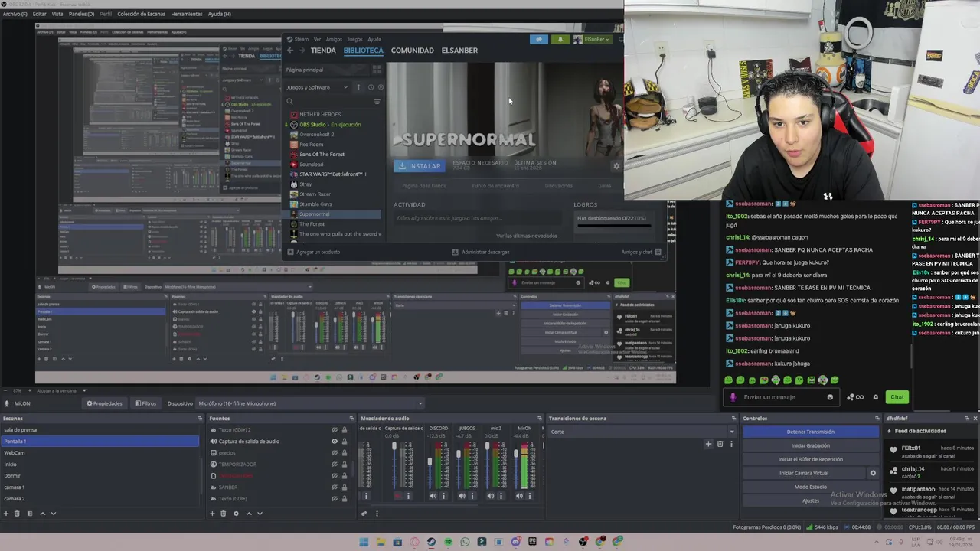
Task: Switch to Steam TIENDA tab
Action: (x=323, y=51)
